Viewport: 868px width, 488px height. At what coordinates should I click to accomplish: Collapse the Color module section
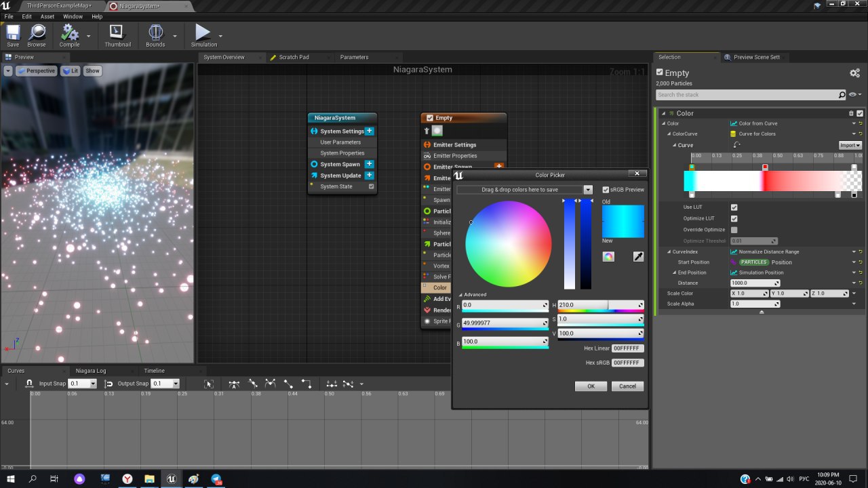[663, 113]
